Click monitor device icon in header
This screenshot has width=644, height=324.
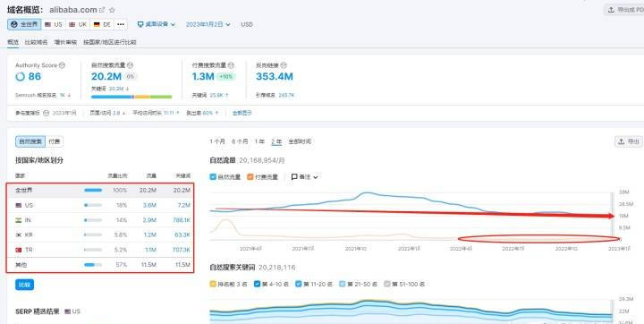tap(140, 25)
